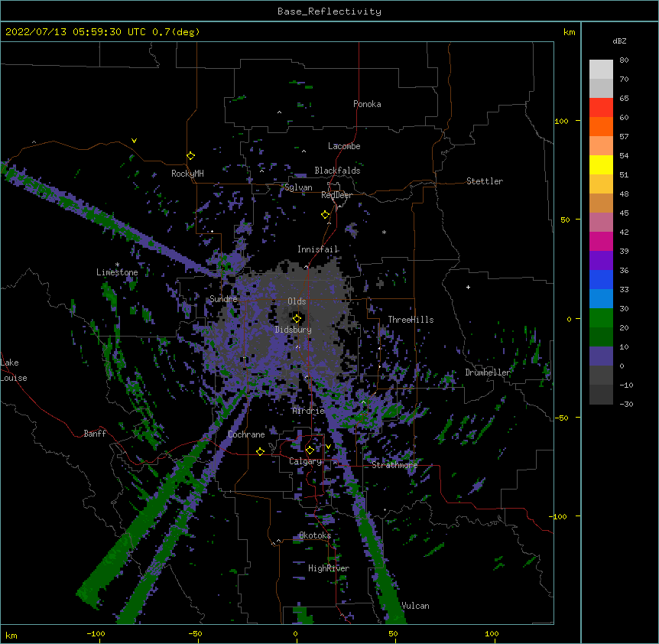Click the yellow diamond marker above Calgary label
Viewport: 659px width, 644px height.
[310, 450]
